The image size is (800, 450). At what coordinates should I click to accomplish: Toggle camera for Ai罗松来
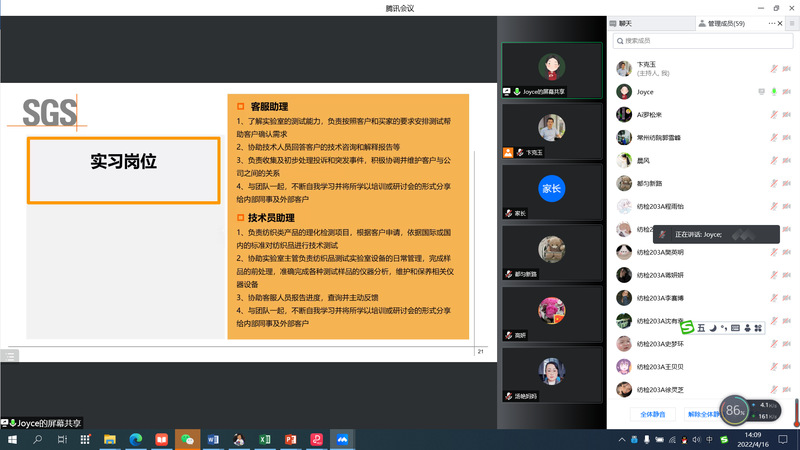tap(787, 115)
